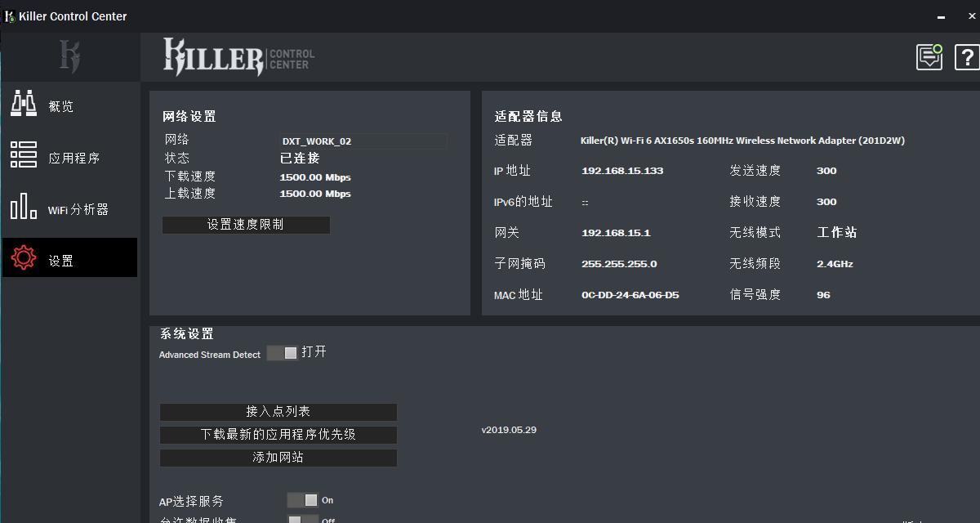This screenshot has height=523, width=980.
Task: Click the 添加网站 button
Action: (x=278, y=458)
